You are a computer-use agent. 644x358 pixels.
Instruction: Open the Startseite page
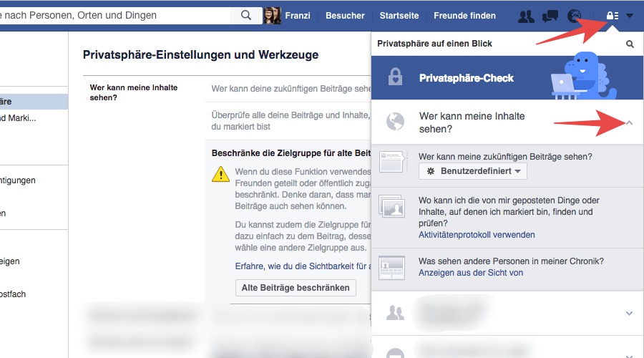(399, 16)
